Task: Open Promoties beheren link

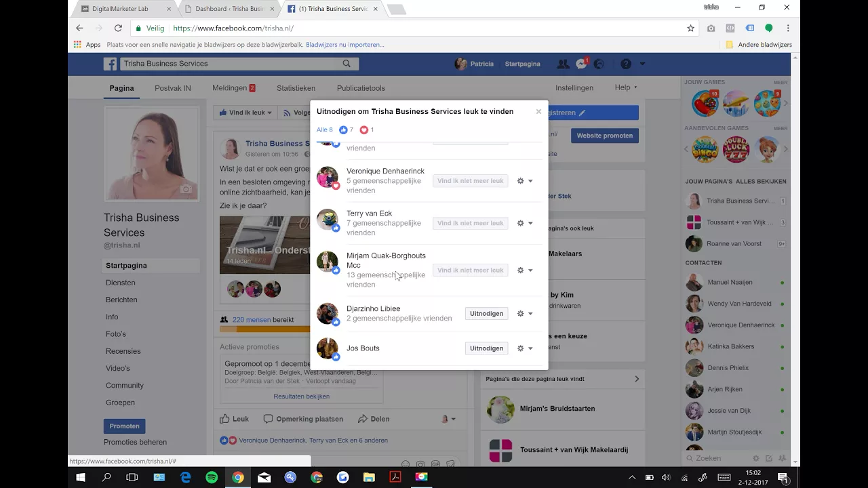Action: pyautogui.click(x=135, y=442)
